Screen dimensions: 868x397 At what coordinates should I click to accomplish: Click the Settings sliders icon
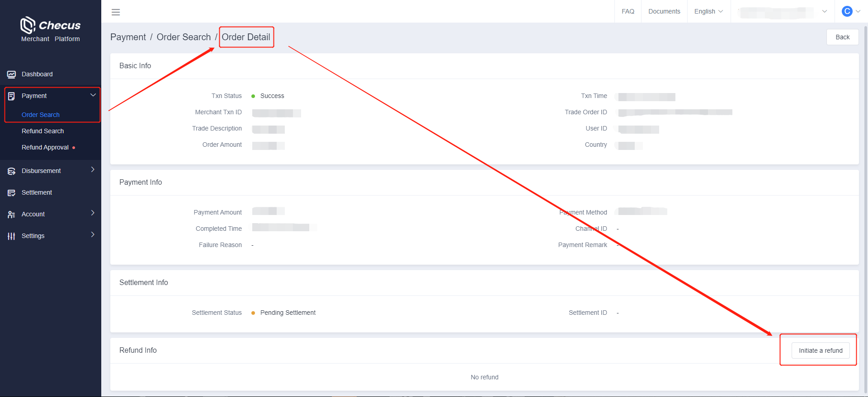coord(11,236)
